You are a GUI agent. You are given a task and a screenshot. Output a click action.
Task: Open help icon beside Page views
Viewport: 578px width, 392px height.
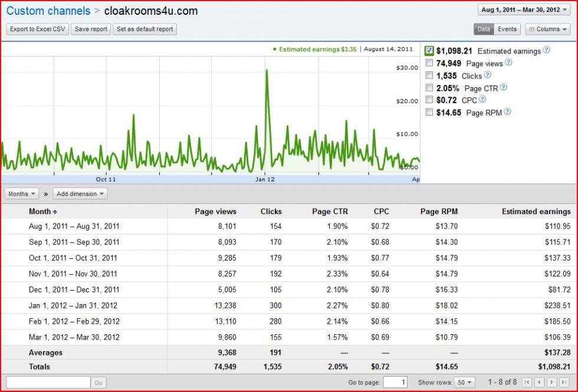click(x=508, y=62)
